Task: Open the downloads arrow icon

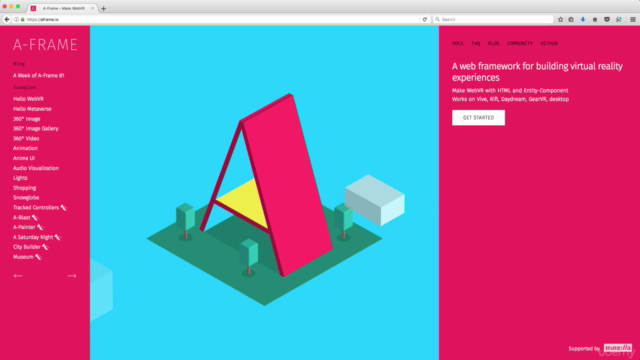Action: coord(583,19)
